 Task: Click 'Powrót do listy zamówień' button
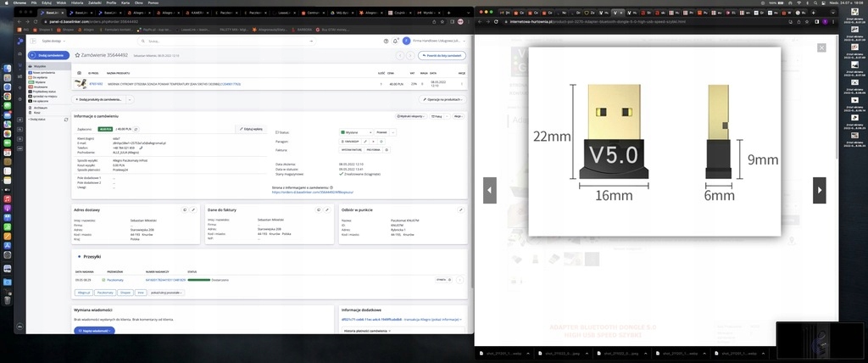[442, 55]
